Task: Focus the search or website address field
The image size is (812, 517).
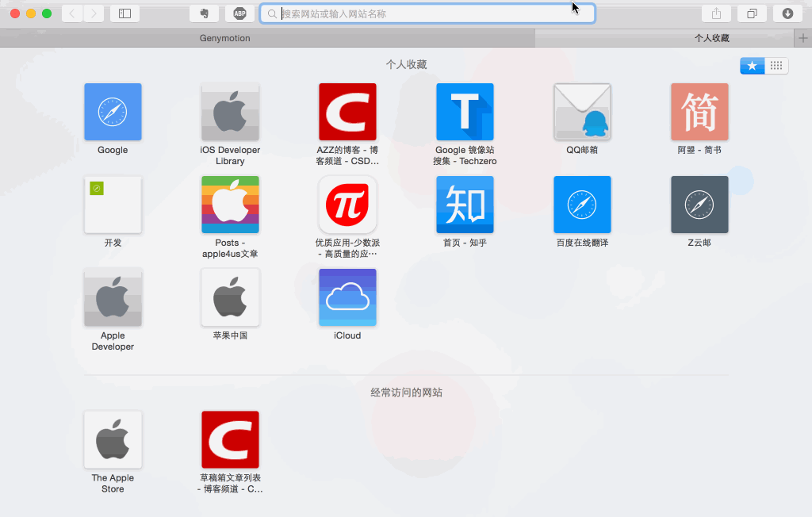Action: tap(427, 13)
